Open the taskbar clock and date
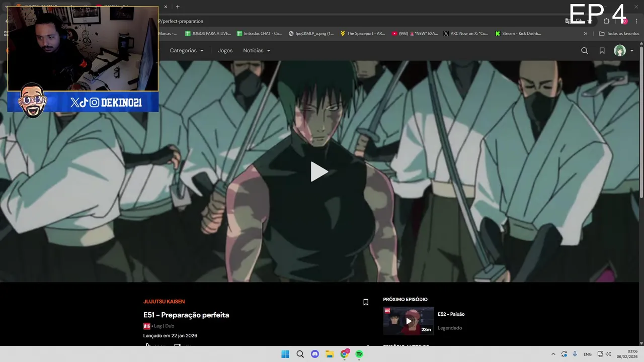Viewport: 644px width, 362px height. point(627,354)
